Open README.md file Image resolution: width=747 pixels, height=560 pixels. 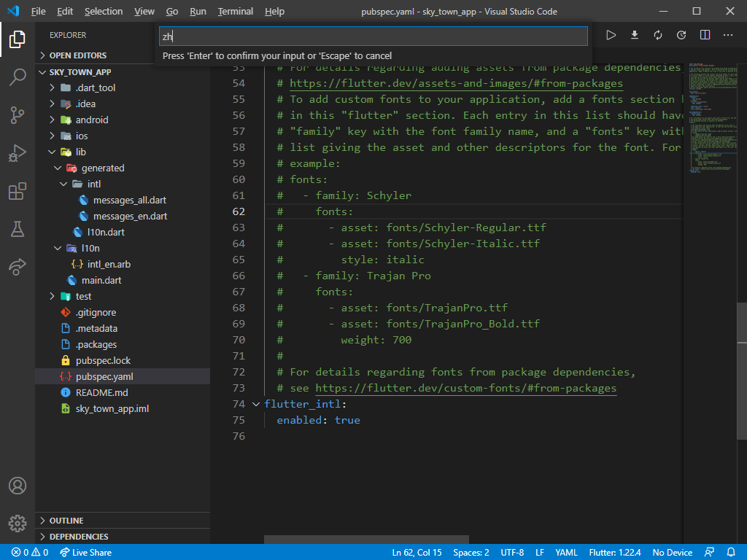[x=123, y=393]
